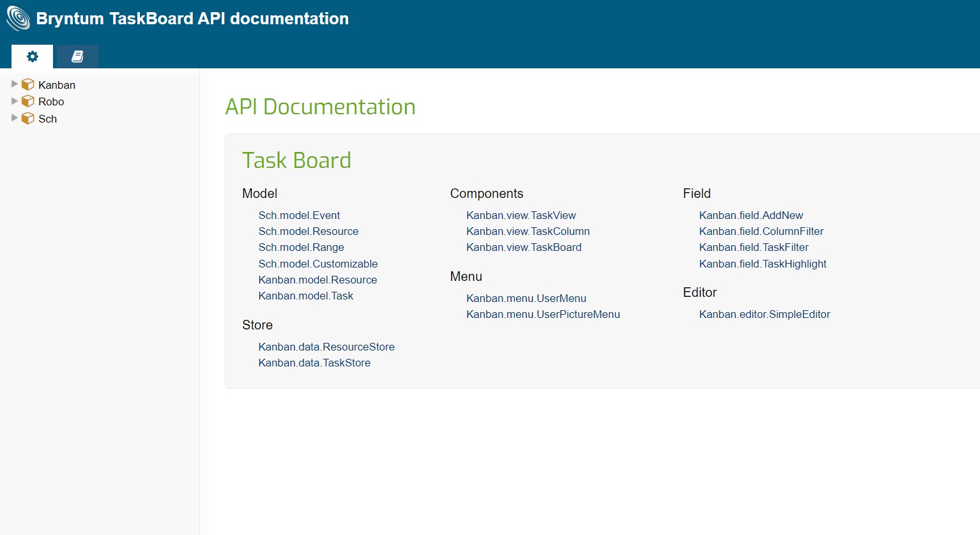The width and height of the screenshot is (980, 535).
Task: Click the Kanban package box icon
Action: tap(28, 84)
